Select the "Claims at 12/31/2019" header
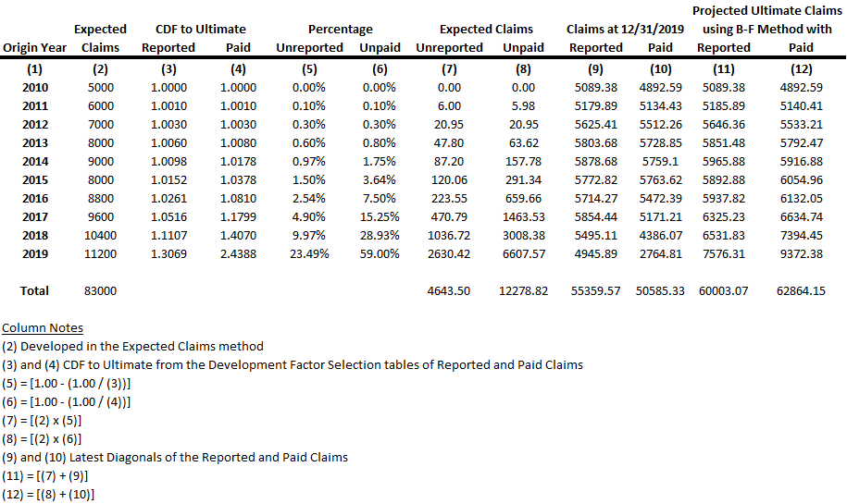Image resolution: width=847 pixels, height=504 pixels. pyautogui.click(x=627, y=30)
